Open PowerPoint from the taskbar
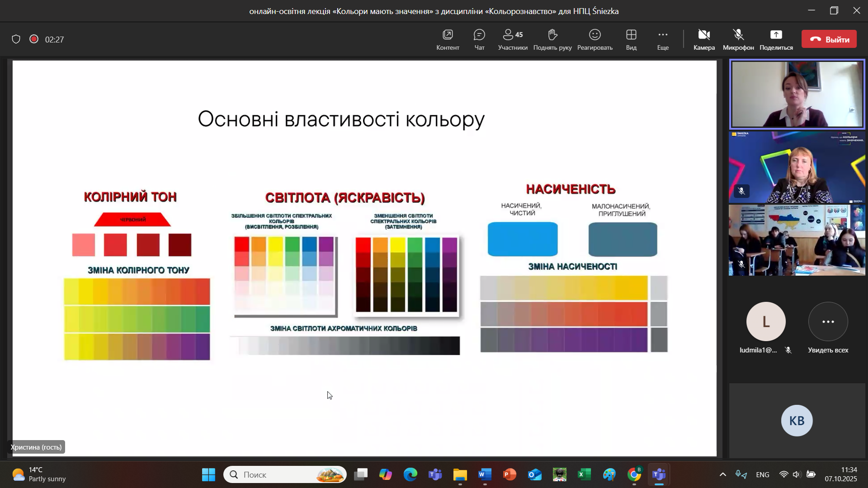The height and width of the screenshot is (488, 868). pyautogui.click(x=509, y=474)
